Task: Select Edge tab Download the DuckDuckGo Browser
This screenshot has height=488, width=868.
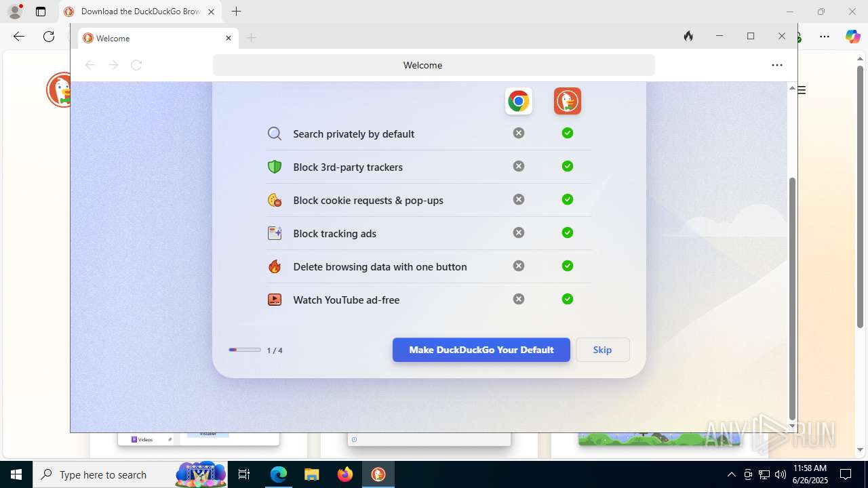Action: click(x=140, y=12)
